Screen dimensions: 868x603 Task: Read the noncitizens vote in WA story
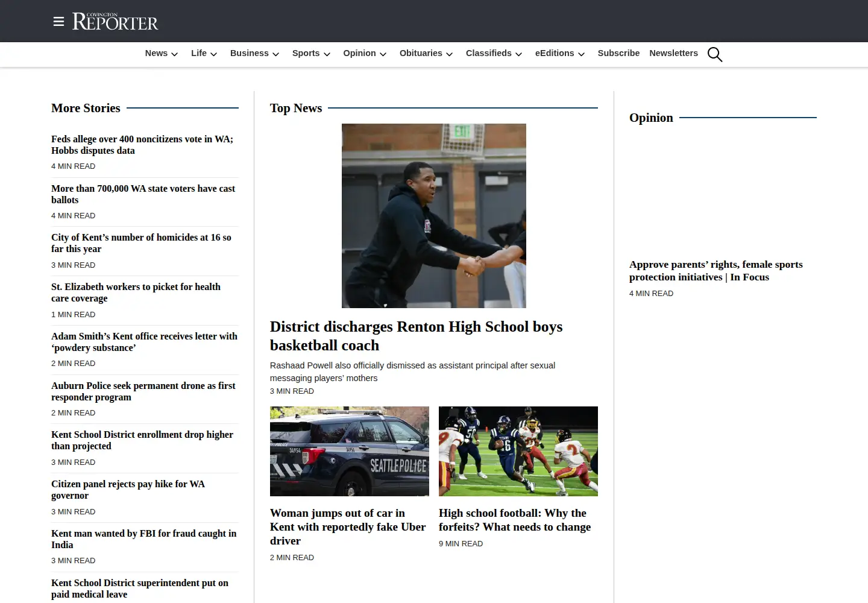coord(142,145)
